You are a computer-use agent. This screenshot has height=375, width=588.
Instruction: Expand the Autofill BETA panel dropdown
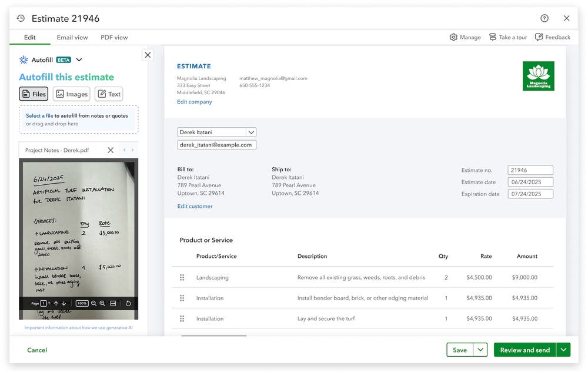click(79, 59)
